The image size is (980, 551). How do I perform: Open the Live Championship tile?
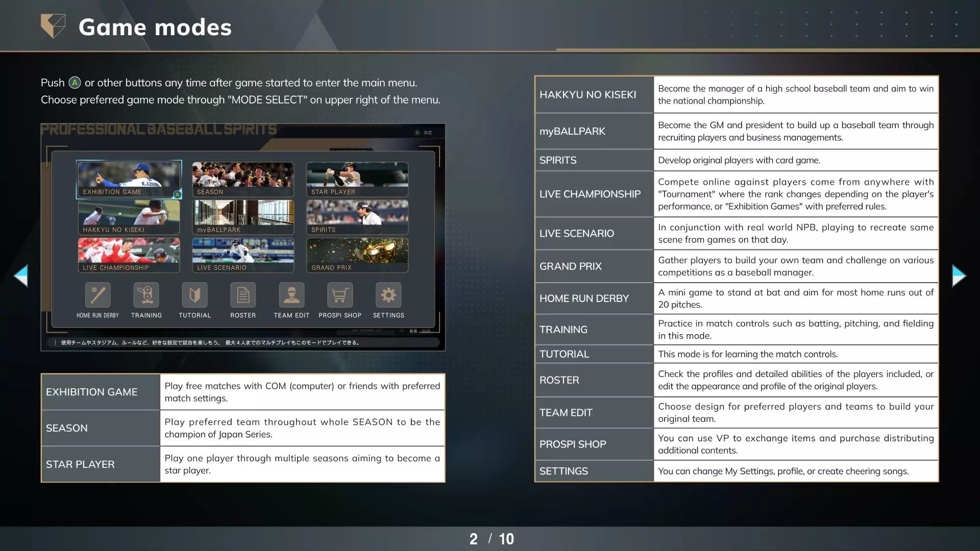click(129, 255)
